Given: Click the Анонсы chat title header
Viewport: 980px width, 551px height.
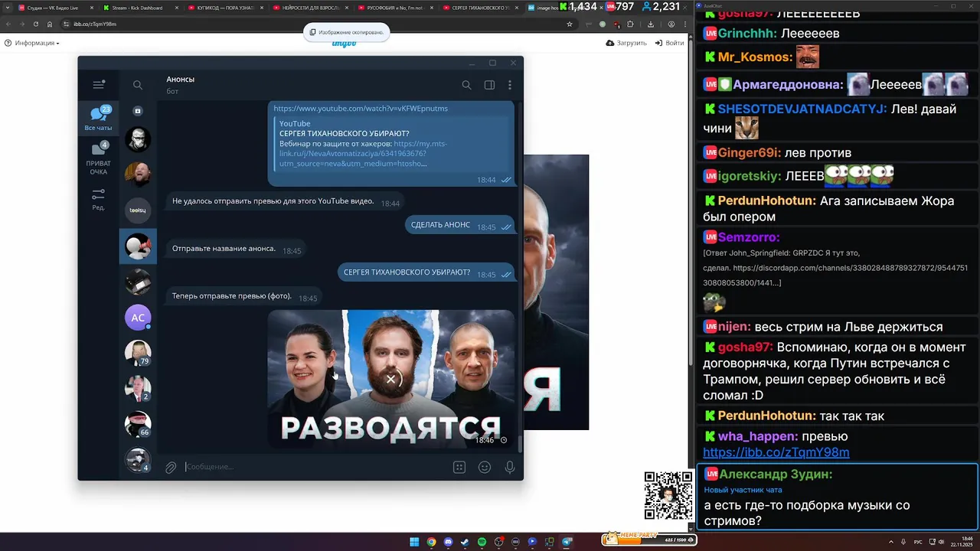Looking at the screenshot, I should (x=181, y=80).
